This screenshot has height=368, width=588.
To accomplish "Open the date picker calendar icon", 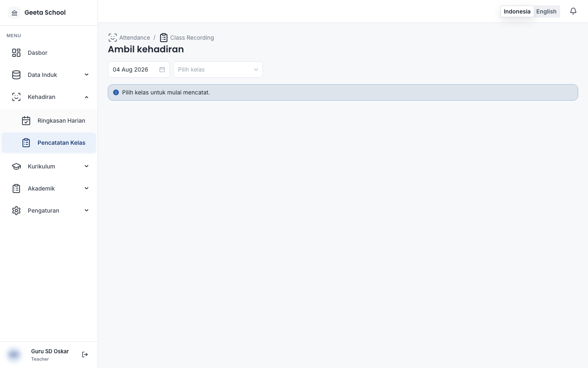I will [162, 70].
